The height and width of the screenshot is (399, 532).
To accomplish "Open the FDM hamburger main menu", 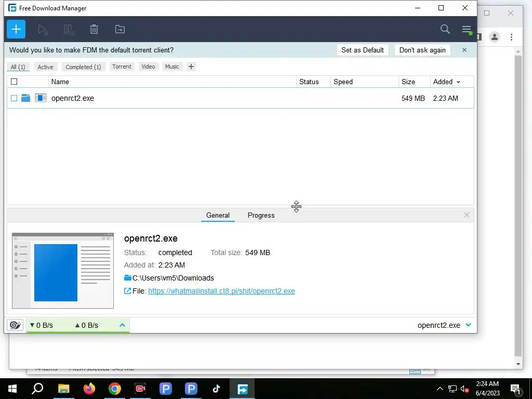I will 467,29.
